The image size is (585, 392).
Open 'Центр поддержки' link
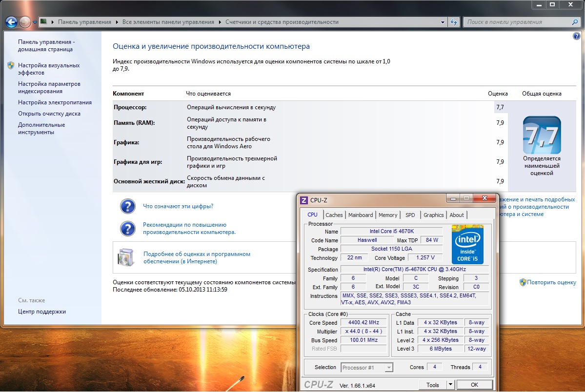pyautogui.click(x=42, y=312)
